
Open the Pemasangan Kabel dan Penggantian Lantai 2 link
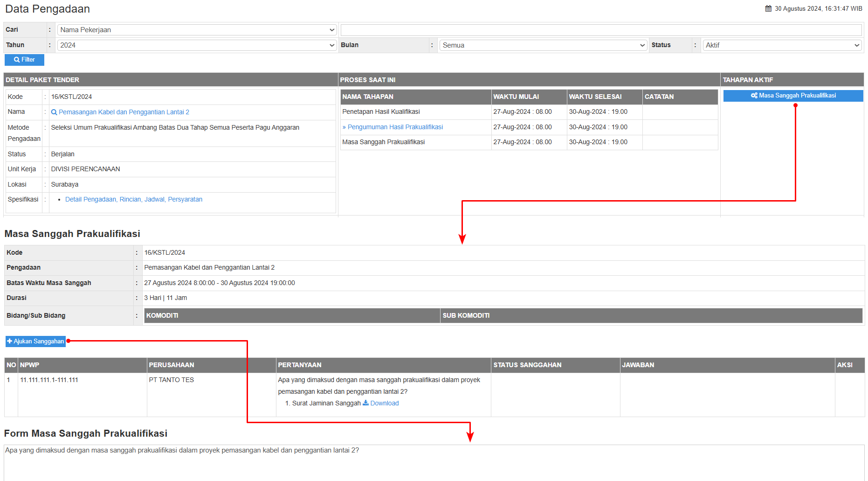tap(124, 112)
